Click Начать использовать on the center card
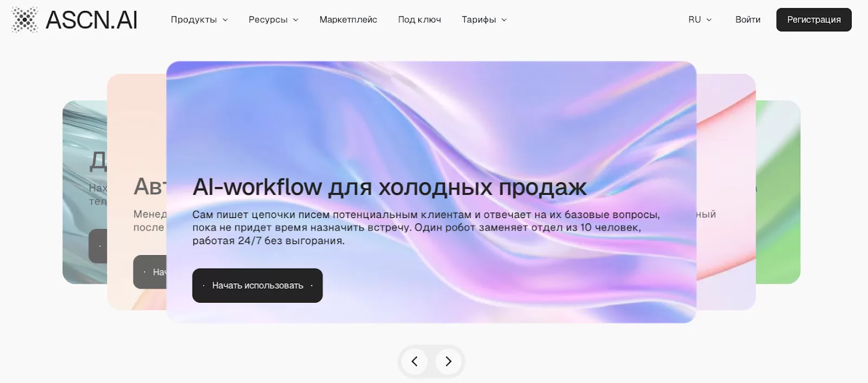868x383 pixels. (257, 285)
